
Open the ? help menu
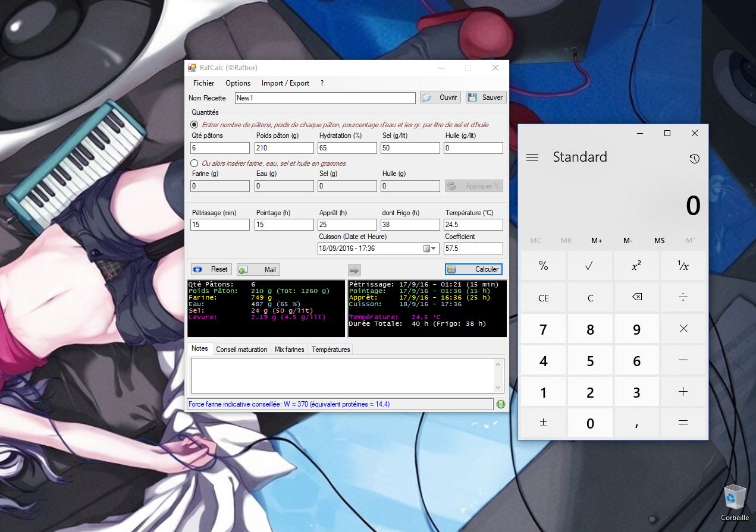click(322, 83)
